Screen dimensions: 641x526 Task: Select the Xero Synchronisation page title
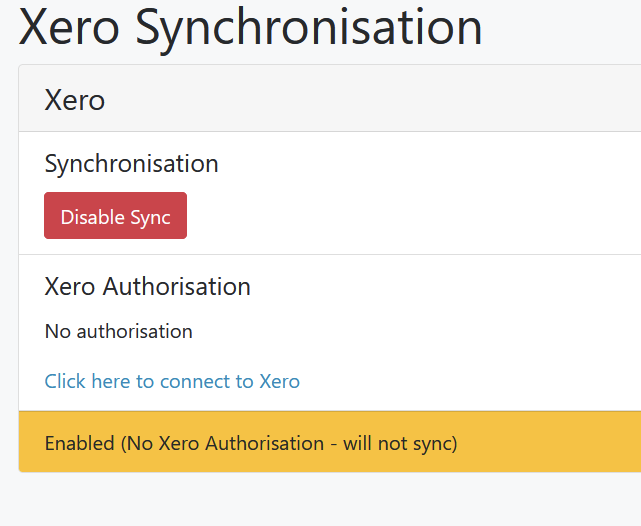(250, 28)
